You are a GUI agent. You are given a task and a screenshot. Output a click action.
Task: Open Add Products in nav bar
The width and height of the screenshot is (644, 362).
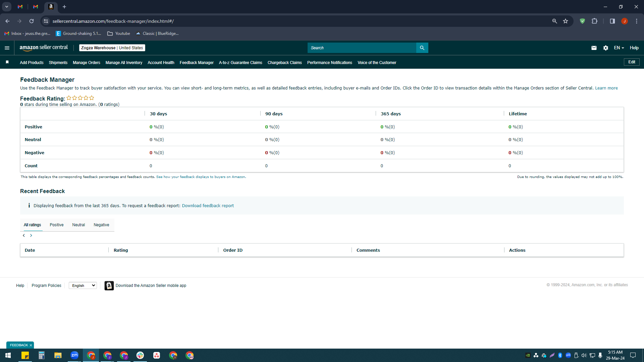coord(32,63)
